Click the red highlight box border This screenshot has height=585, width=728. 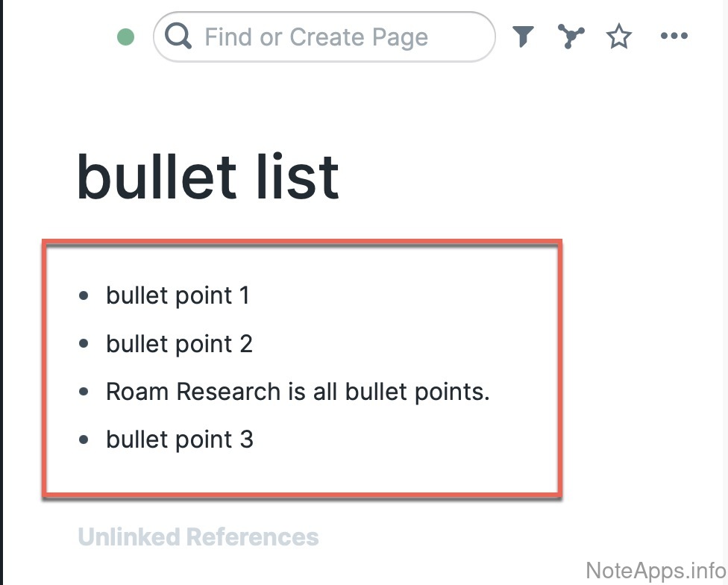tap(298, 243)
